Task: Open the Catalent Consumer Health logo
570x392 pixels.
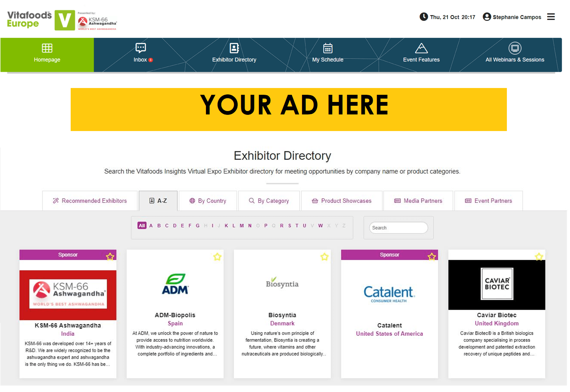Action: [389, 294]
